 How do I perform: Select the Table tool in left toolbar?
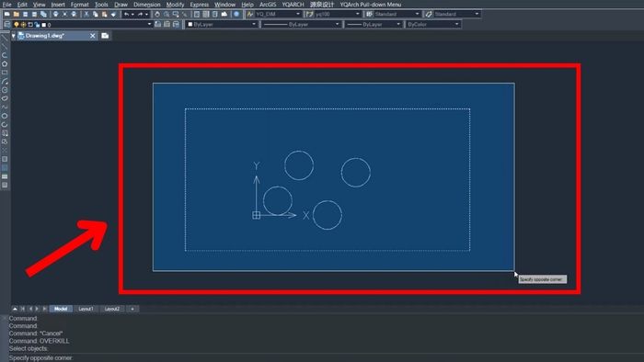(5, 176)
